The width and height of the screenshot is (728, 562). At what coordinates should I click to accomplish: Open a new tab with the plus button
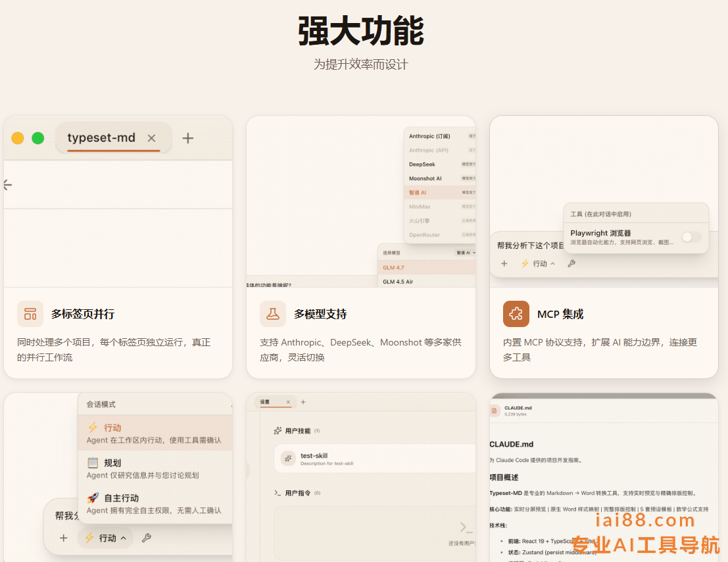[188, 138]
